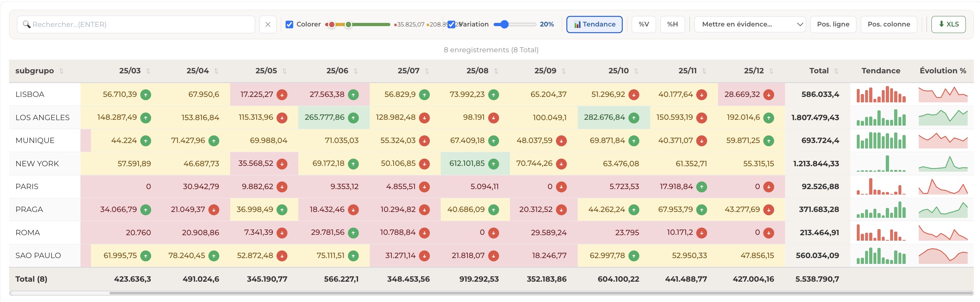
Task: Click the grand total 5.538.790,7
Action: pos(817,279)
